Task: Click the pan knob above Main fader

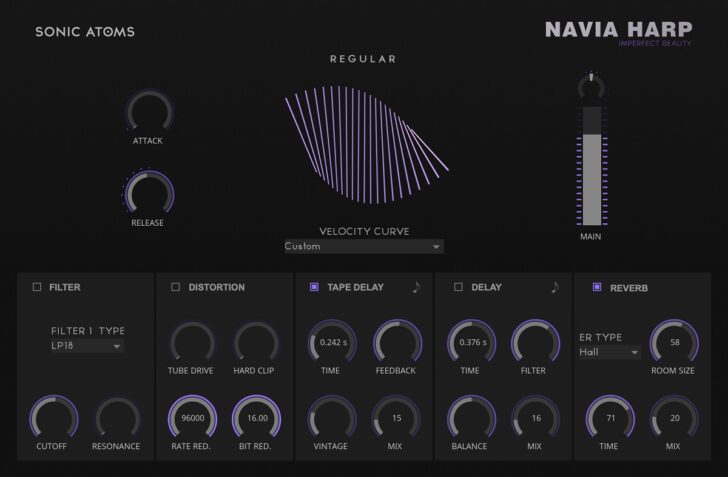Action: pyautogui.click(x=591, y=86)
